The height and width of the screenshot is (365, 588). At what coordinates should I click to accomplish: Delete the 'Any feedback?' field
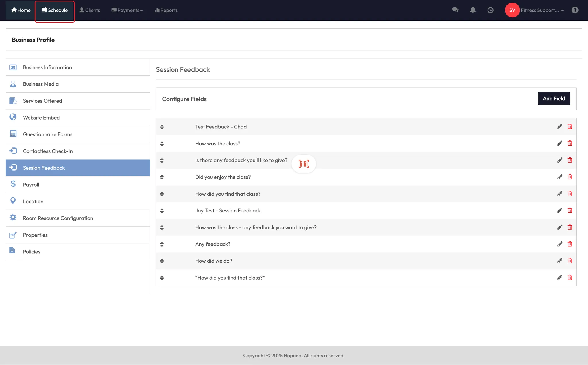(x=570, y=244)
